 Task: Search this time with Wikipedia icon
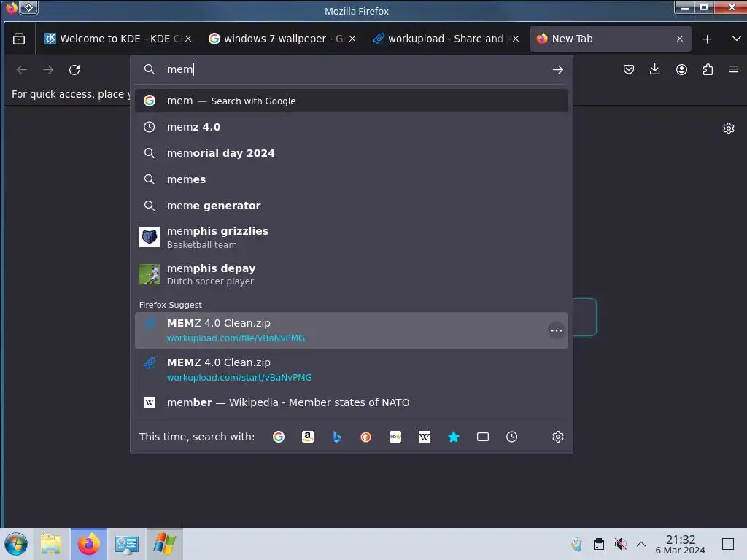point(425,437)
